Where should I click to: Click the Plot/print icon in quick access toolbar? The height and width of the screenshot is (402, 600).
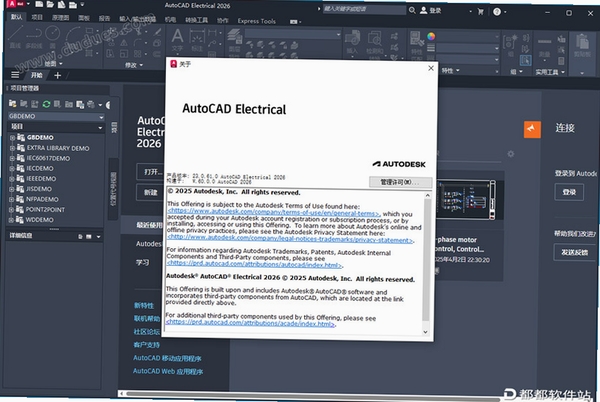(72, 5)
